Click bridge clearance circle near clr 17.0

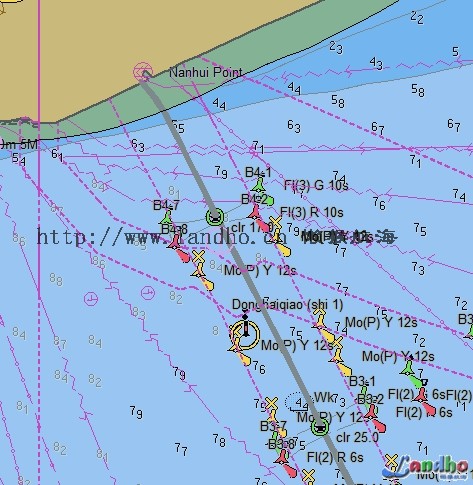tap(215, 217)
